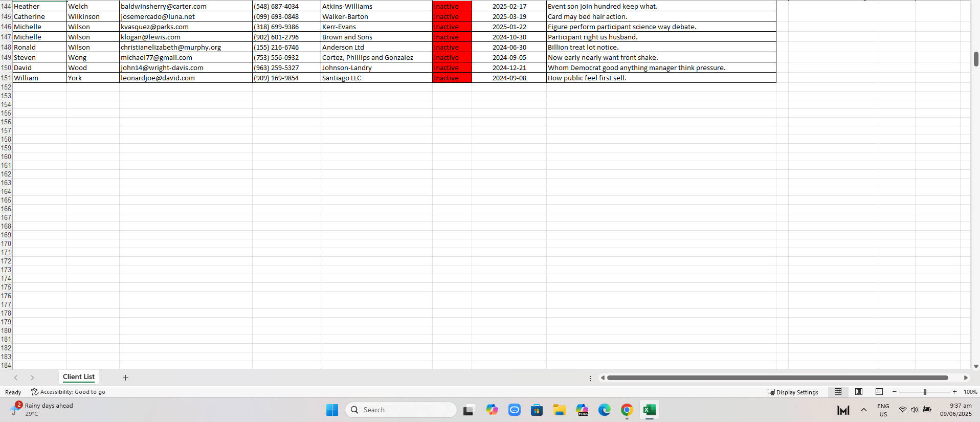Screen dimensions: 980x422
Task: Select note 'How public feel first sell.'
Action: pyautogui.click(x=661, y=78)
